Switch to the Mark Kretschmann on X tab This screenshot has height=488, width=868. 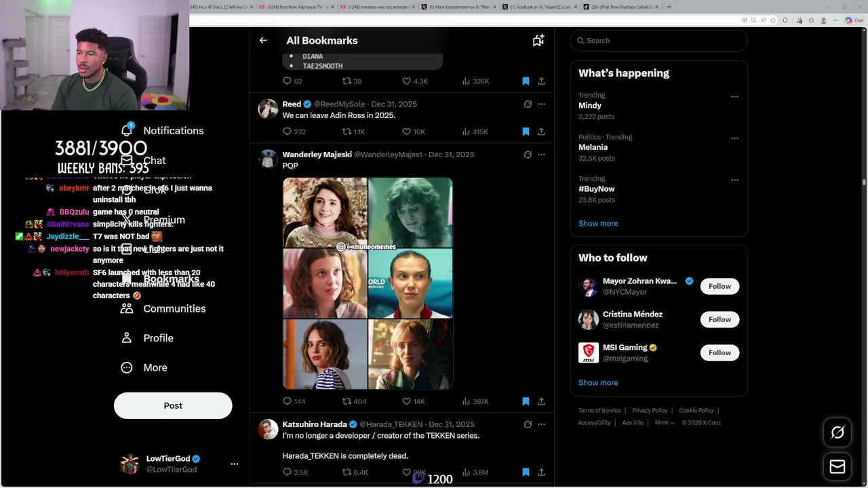point(460,7)
